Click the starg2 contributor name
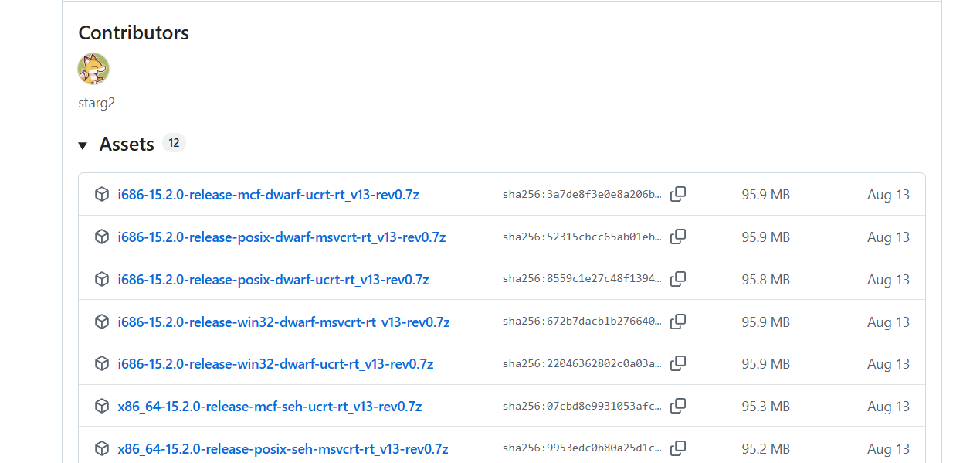 (97, 103)
